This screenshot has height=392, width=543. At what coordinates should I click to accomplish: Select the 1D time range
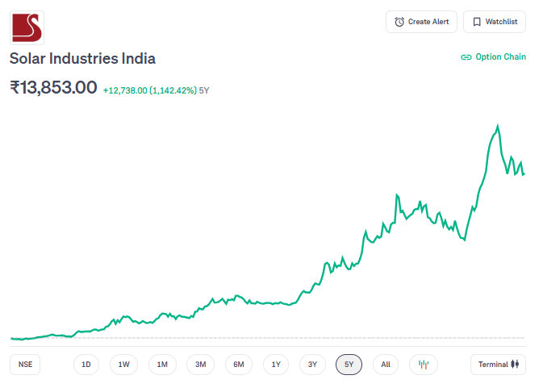click(86, 365)
